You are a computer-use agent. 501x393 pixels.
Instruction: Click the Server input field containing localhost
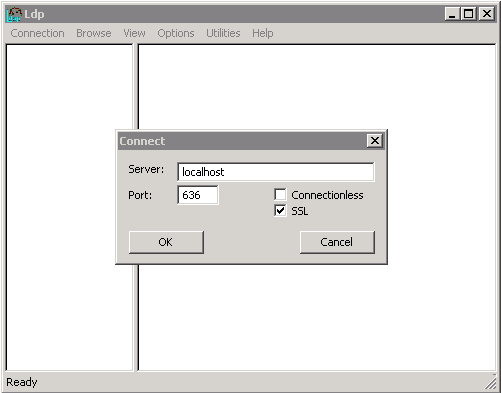(276, 172)
